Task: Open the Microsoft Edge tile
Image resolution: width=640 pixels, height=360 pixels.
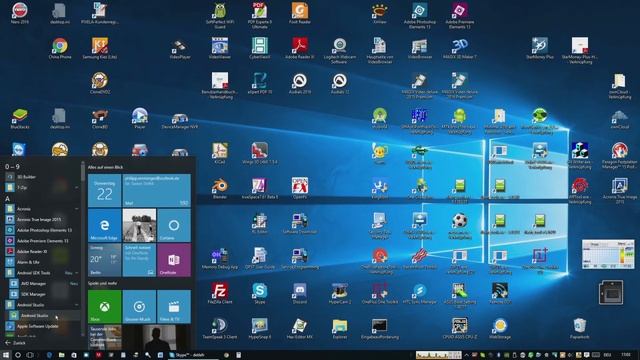Action: [104, 225]
